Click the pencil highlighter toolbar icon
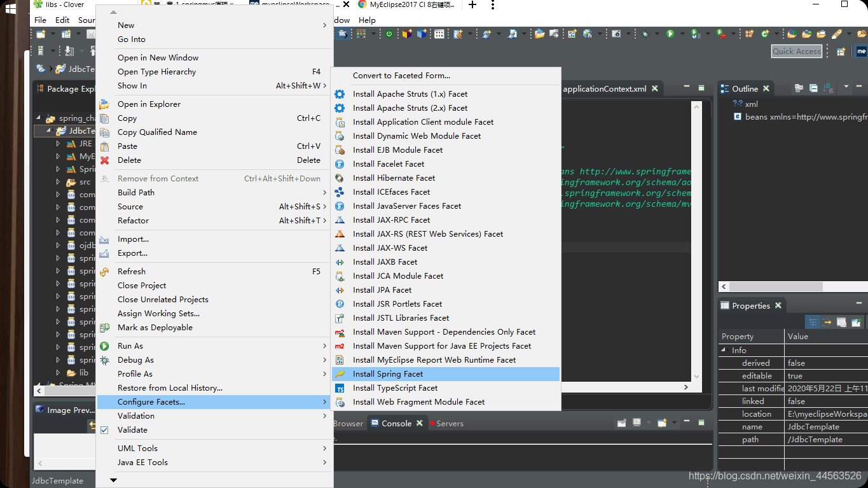The image size is (868, 488). pos(837,34)
